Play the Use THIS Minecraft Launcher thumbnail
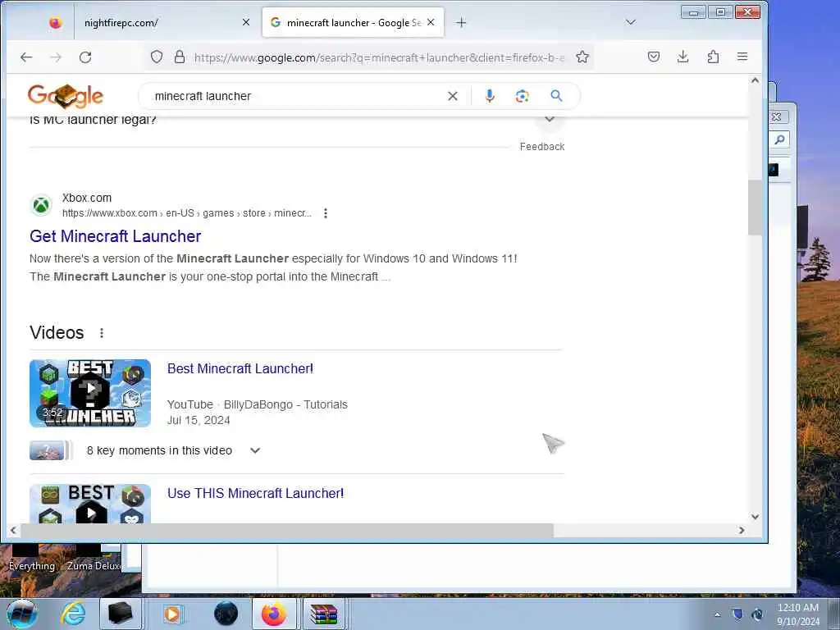 pyautogui.click(x=90, y=504)
